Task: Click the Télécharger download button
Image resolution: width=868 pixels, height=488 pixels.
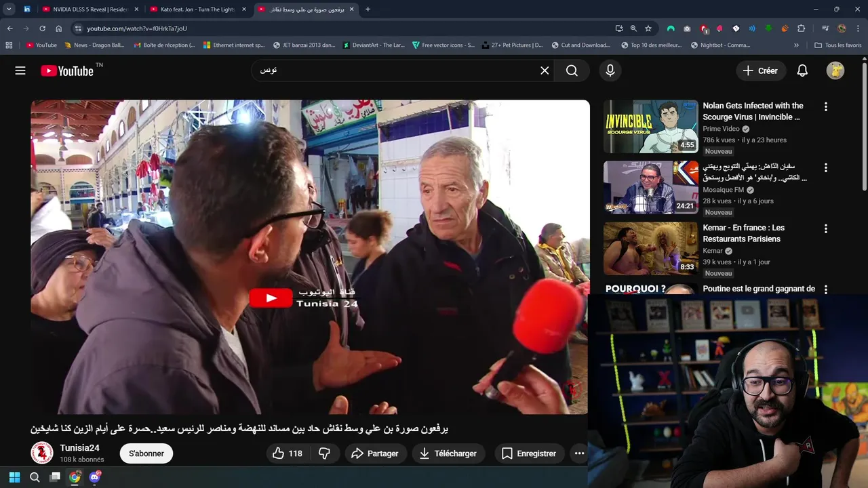Action: tap(448, 453)
